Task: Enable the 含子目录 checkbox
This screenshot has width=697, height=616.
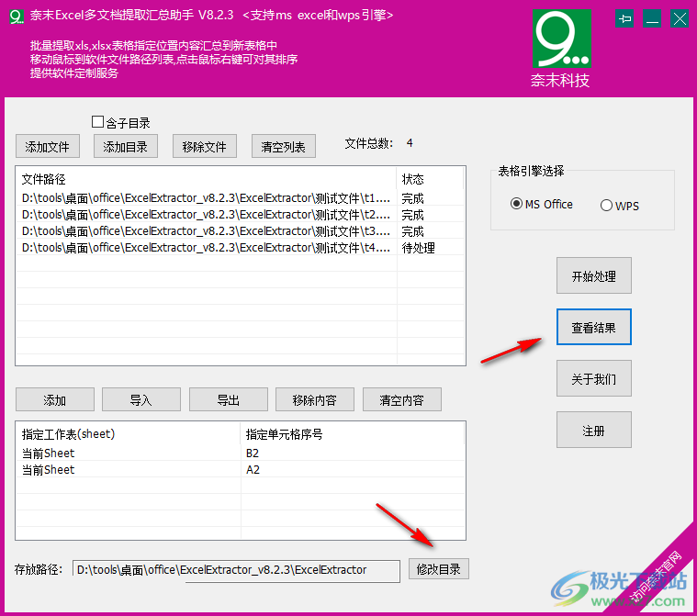Action: pos(97,121)
